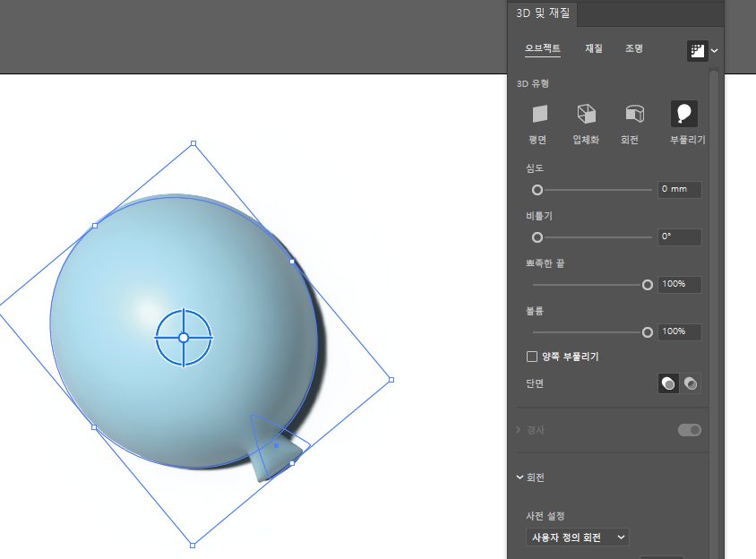Viewport: 756px width, 559px height.
Task: Open the 사용자 정의 회전 preset dropdown
Action: click(x=576, y=537)
